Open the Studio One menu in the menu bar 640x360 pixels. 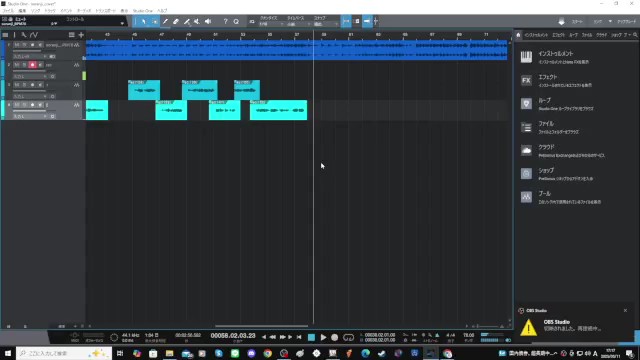coord(143,11)
